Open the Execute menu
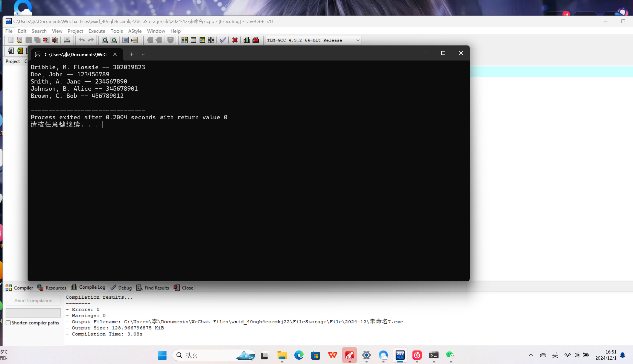The image size is (633, 364). tap(97, 31)
